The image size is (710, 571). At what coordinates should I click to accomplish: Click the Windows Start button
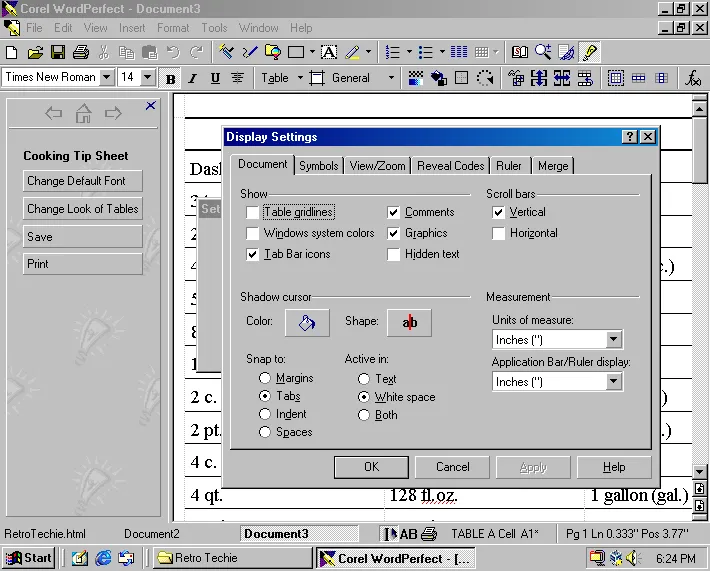[29, 558]
